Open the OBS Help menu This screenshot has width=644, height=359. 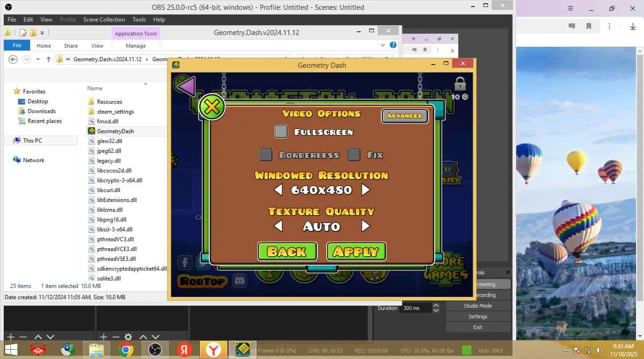pos(159,20)
